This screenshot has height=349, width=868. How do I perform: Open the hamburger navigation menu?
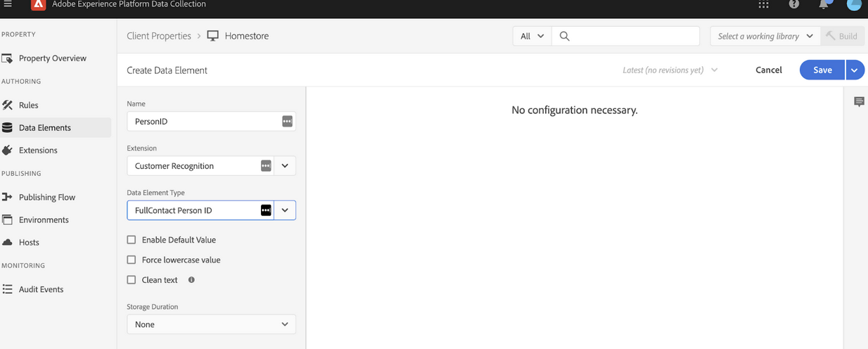click(x=8, y=4)
